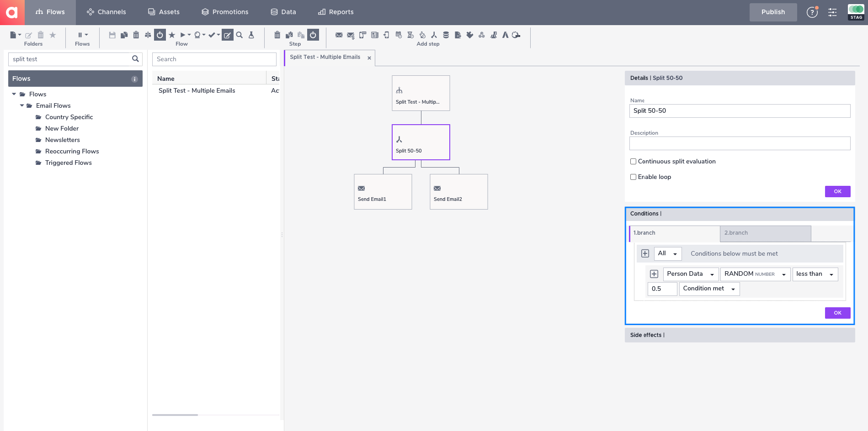Click the OK button in the Conditions panel
Image resolution: width=868 pixels, height=431 pixels.
tap(837, 313)
